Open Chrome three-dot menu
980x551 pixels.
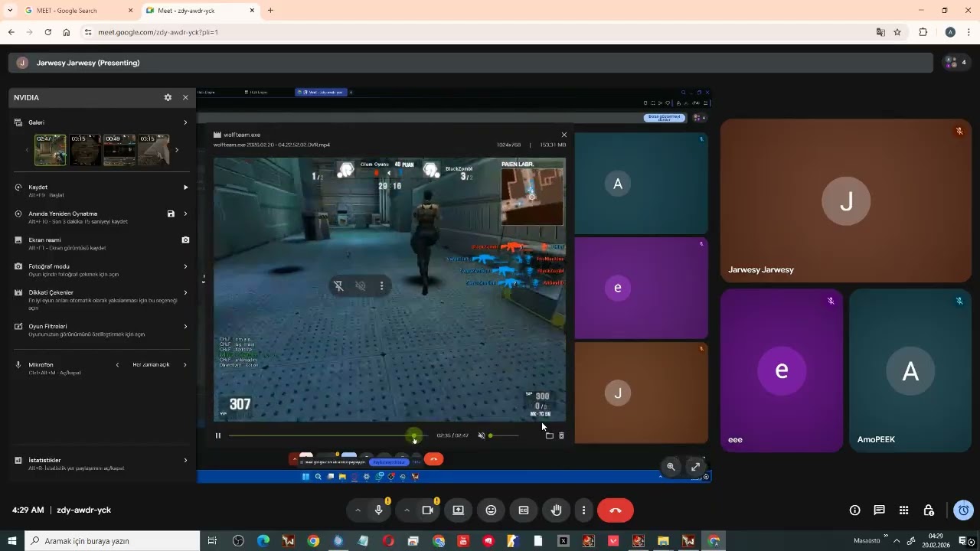coord(969,32)
